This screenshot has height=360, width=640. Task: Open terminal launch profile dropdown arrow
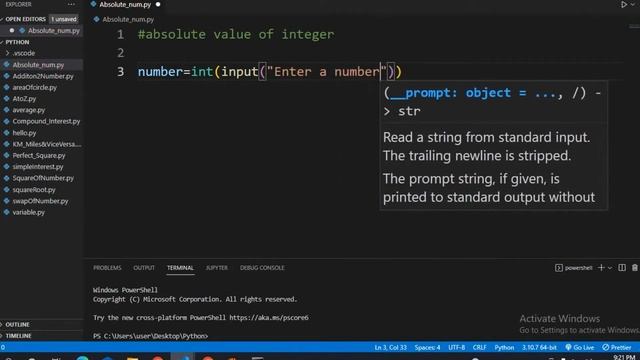[610, 268]
